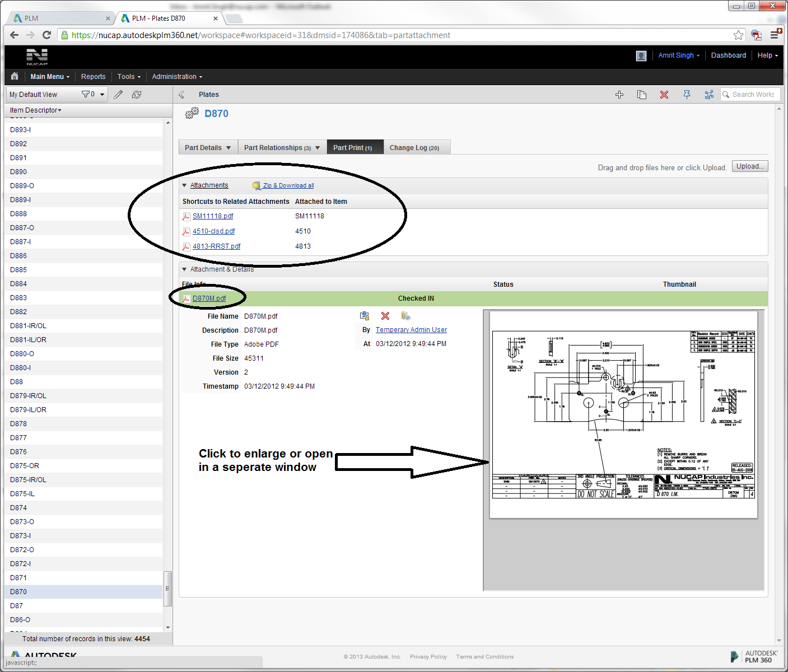788x672 pixels.
Task: Open the SM11118.pdf link
Action: point(213,216)
